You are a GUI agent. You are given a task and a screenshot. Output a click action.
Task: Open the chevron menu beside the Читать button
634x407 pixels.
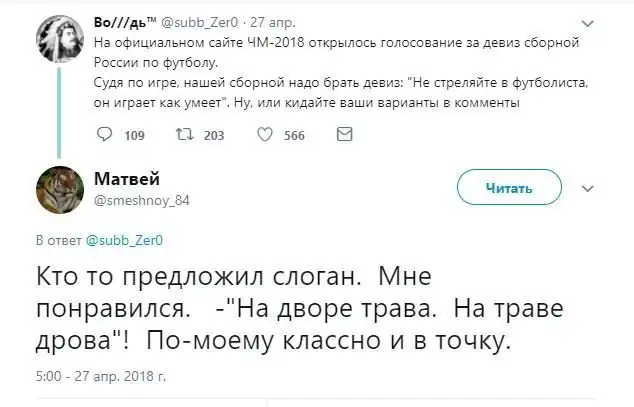point(587,187)
